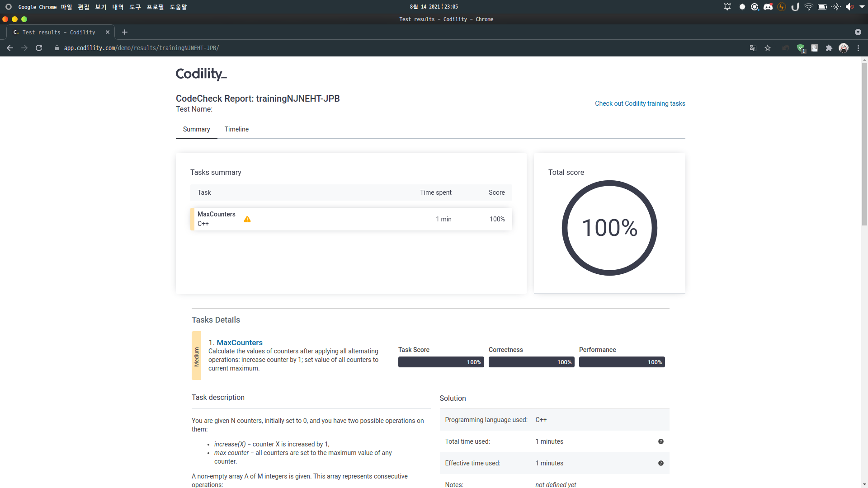Click the warning triangle next to MaxCounters
The height and width of the screenshot is (488, 868).
[247, 219]
